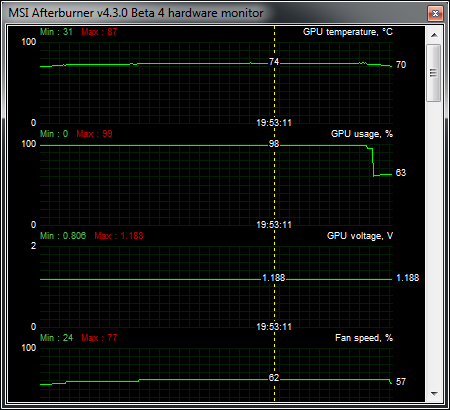The height and width of the screenshot is (410, 450).
Task: Click the 98 marker value on usage graph
Action: coord(274,144)
